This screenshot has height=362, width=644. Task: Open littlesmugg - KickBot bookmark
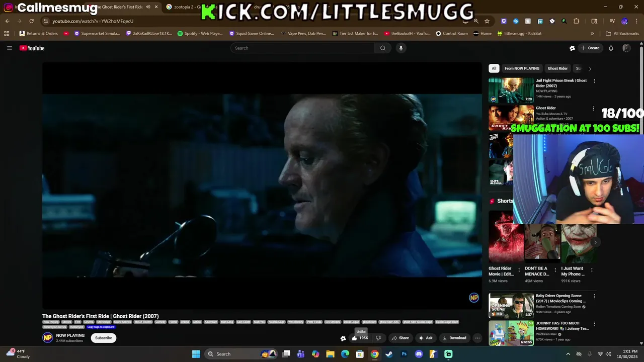[x=519, y=34]
